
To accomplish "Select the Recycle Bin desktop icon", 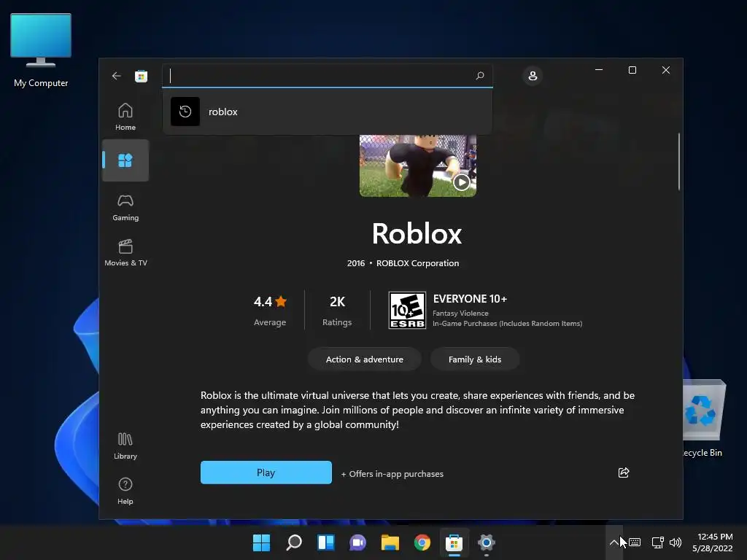I will 705,418.
